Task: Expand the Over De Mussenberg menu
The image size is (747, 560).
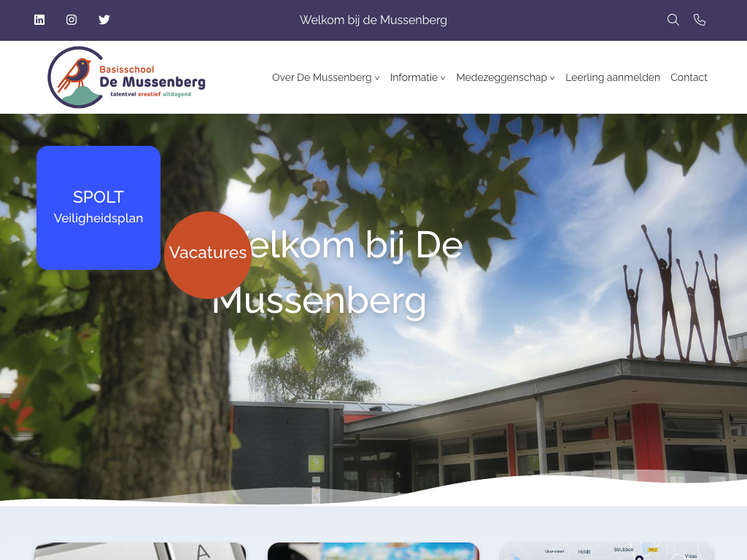Action: click(325, 77)
